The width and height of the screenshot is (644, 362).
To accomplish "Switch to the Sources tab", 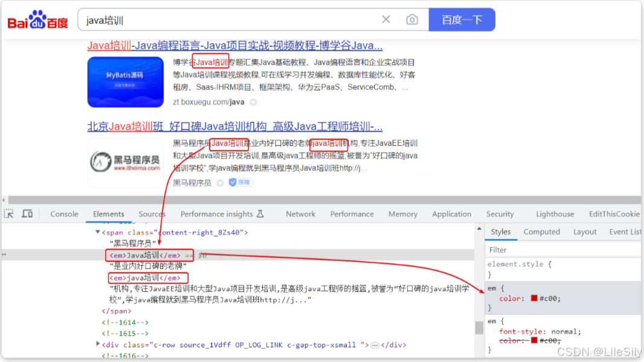I will 152,214.
